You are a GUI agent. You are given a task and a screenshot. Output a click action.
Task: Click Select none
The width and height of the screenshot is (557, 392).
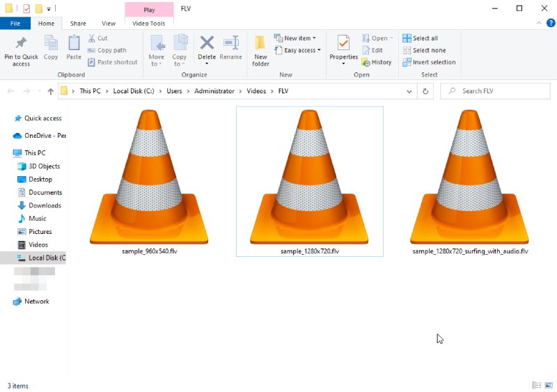425,50
